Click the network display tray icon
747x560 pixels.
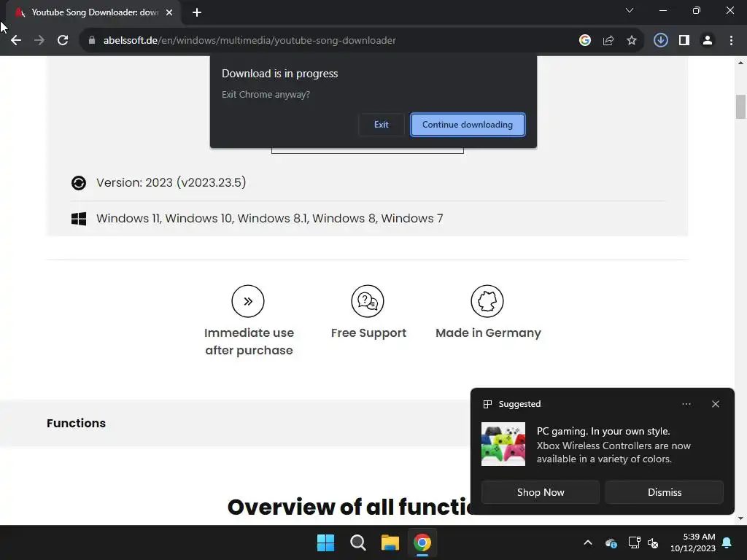click(x=634, y=542)
